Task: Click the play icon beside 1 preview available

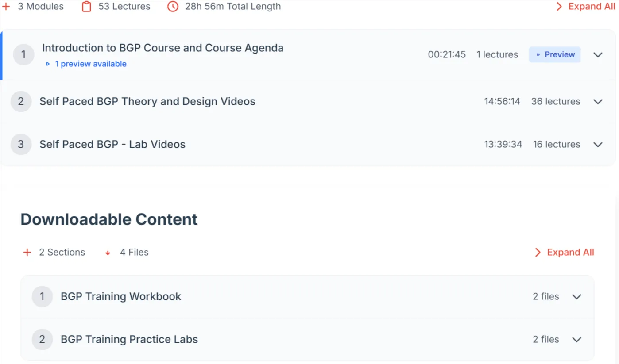Action: 48,64
